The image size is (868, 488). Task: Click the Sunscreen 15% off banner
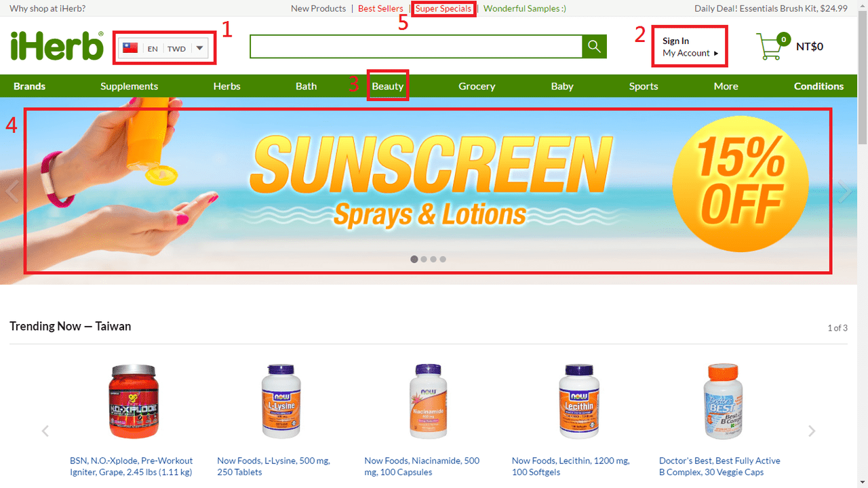tap(428, 191)
